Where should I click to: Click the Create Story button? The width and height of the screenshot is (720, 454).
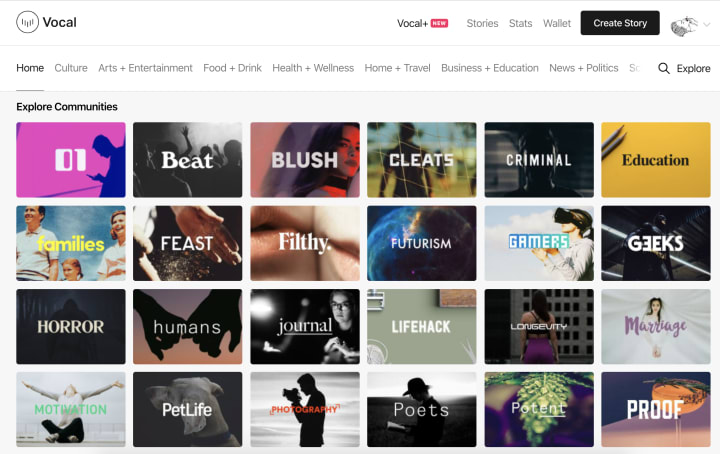coord(620,23)
